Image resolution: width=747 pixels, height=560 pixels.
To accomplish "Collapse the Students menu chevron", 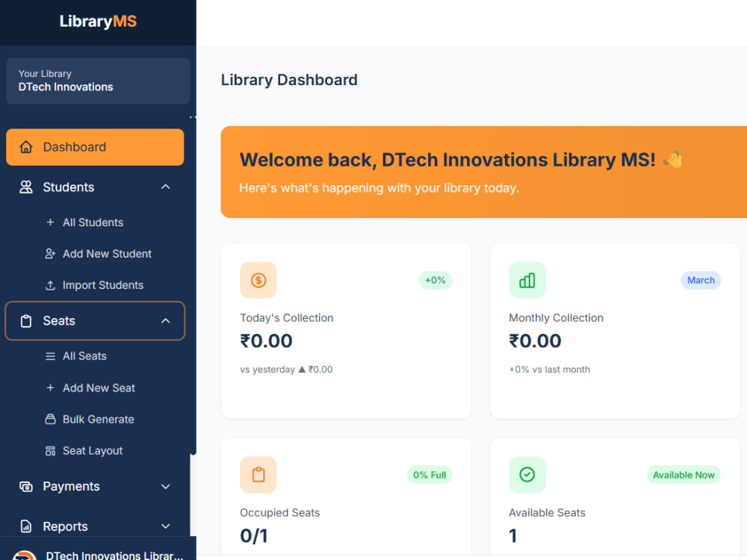I will point(165,187).
